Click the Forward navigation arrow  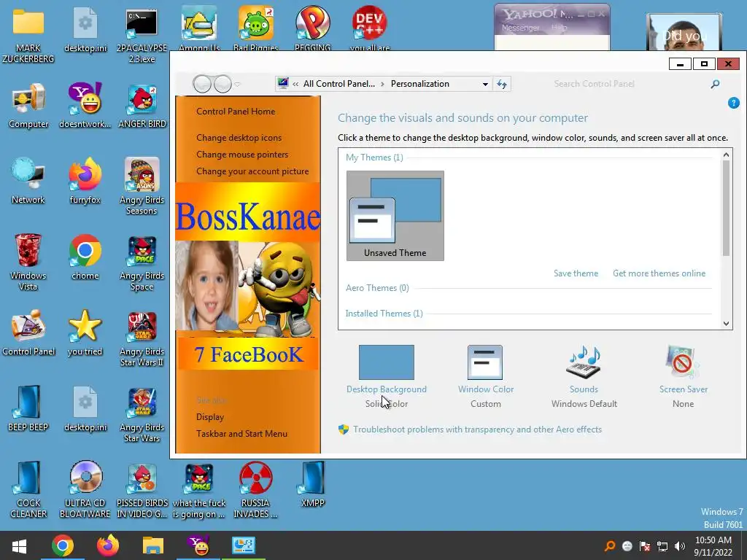[222, 85]
